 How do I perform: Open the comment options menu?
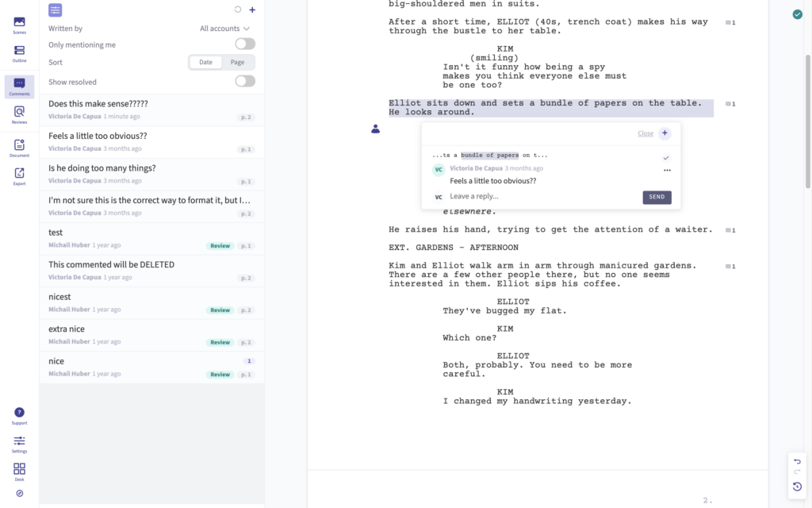[x=667, y=170]
